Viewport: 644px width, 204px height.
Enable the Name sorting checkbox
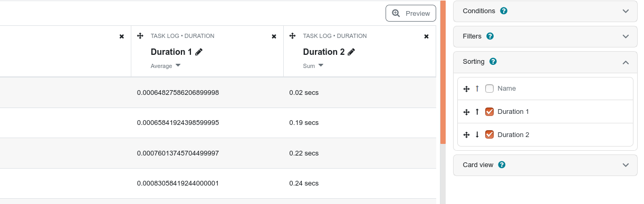tap(489, 89)
